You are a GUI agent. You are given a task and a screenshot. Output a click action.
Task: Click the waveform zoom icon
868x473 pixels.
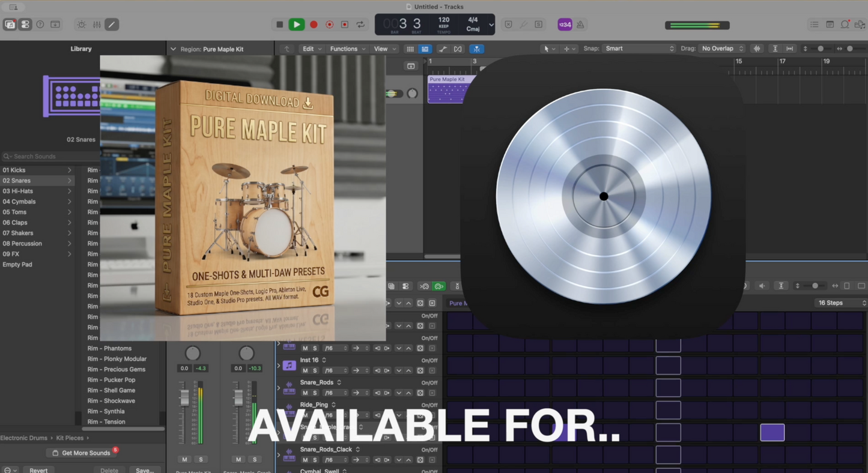757,49
